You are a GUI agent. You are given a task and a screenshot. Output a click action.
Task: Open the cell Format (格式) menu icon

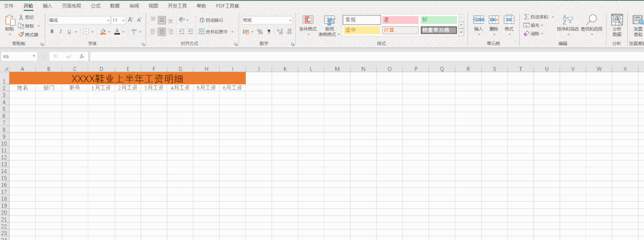[509, 20]
